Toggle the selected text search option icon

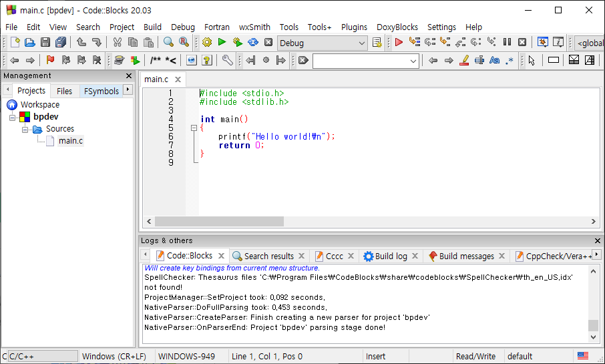tap(479, 60)
